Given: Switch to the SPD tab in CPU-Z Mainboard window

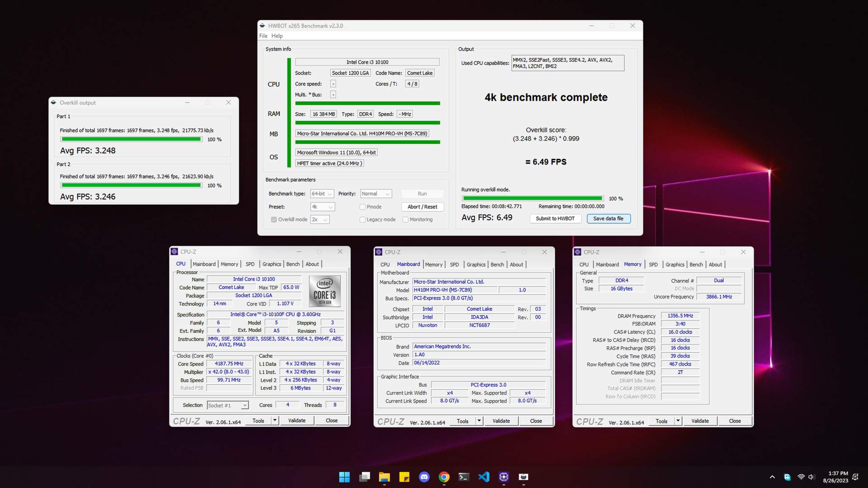Looking at the screenshot, I should point(454,265).
